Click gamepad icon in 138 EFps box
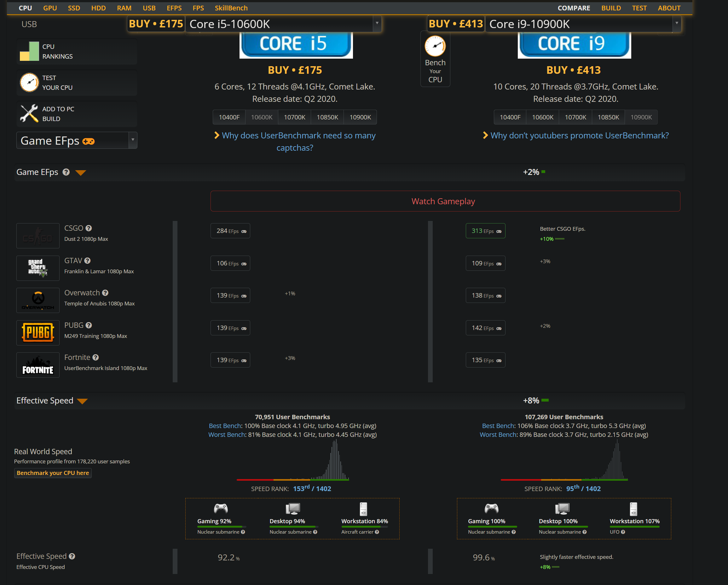The width and height of the screenshot is (728, 585). 499,296
